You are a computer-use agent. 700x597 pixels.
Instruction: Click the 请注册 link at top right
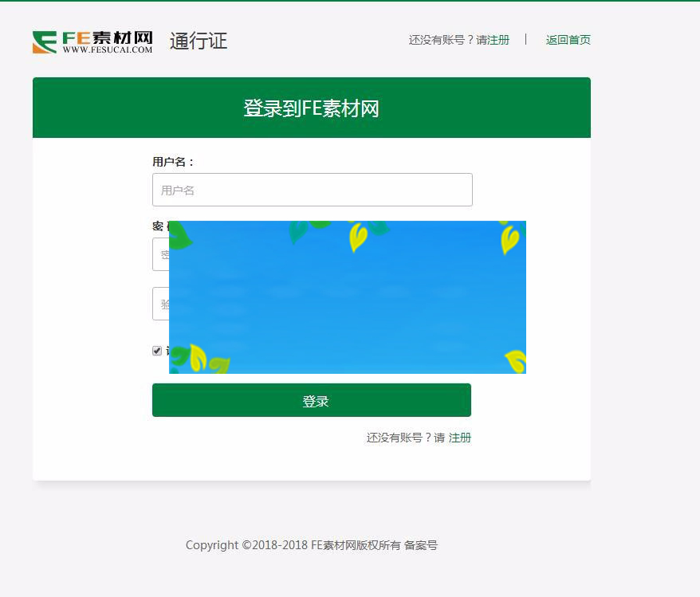click(x=496, y=40)
